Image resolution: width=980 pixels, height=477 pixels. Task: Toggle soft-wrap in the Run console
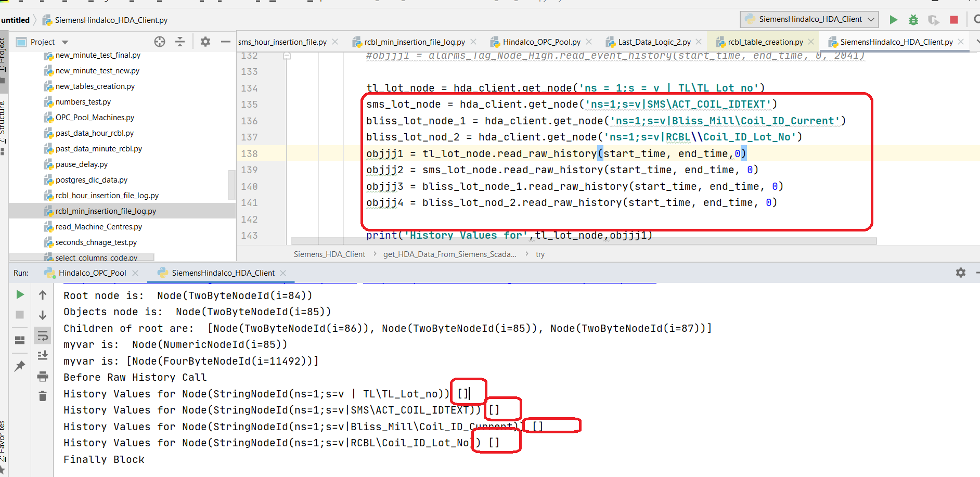pos(43,336)
